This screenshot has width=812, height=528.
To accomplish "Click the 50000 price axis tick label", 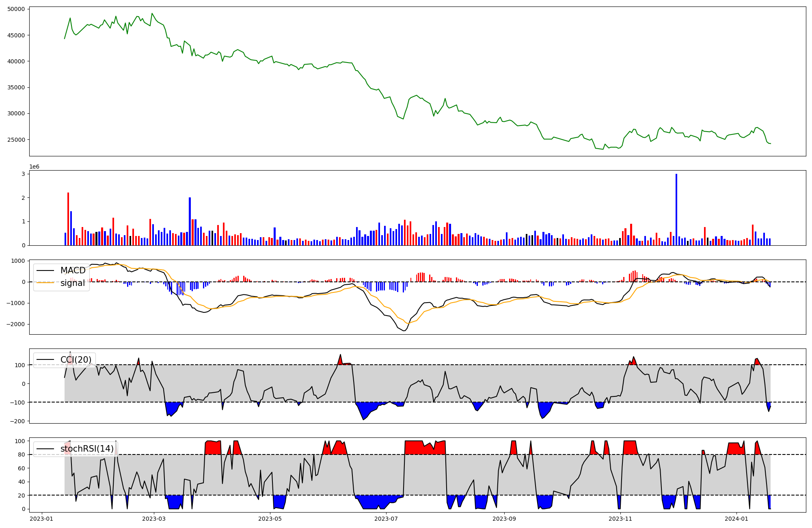I will click(x=16, y=9).
